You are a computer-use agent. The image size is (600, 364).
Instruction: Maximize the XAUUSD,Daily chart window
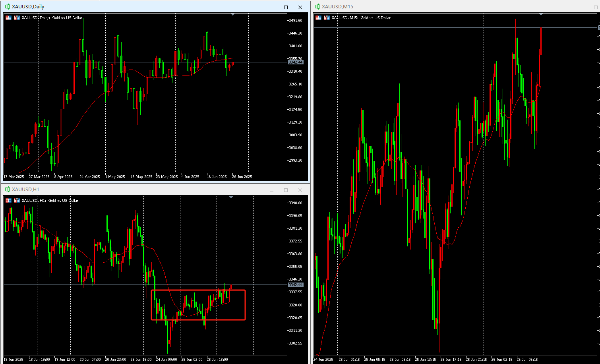point(286,7)
